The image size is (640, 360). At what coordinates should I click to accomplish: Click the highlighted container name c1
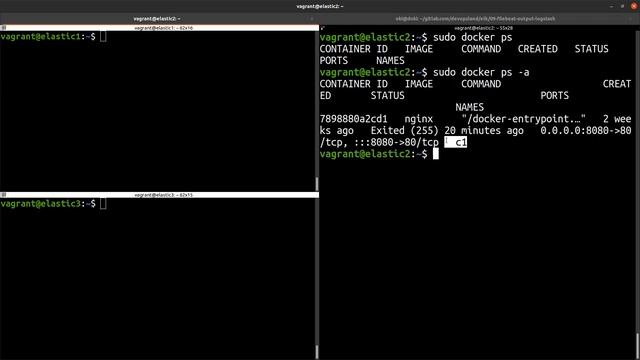(x=461, y=142)
